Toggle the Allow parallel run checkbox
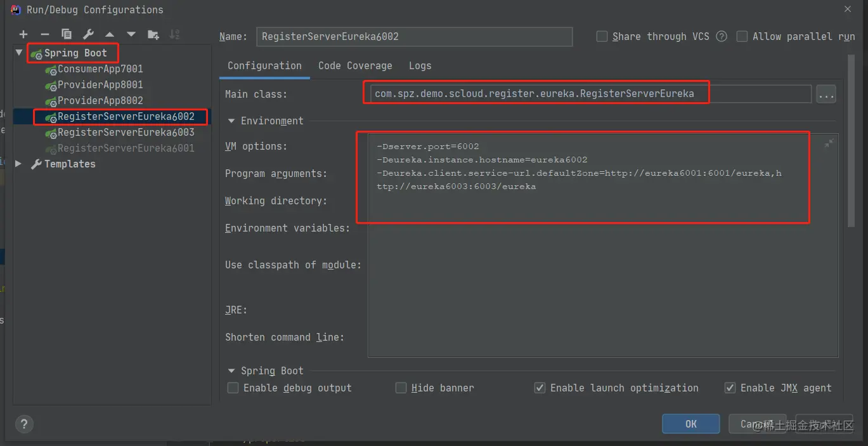Screen dimensions: 868x446 point(742,36)
